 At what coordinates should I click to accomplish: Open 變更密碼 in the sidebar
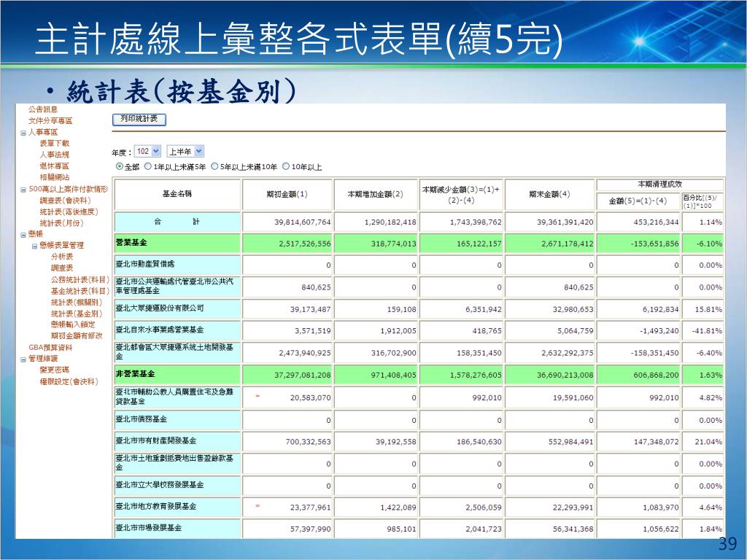[x=54, y=370]
